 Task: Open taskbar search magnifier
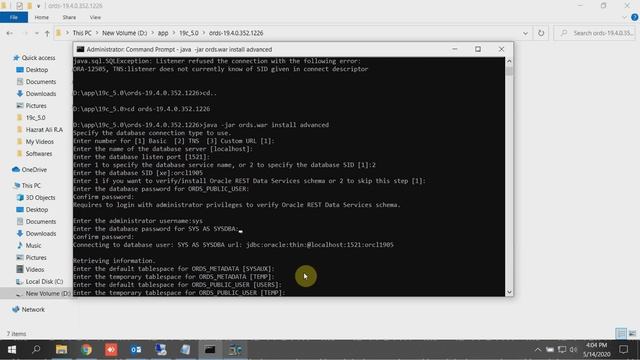36,350
